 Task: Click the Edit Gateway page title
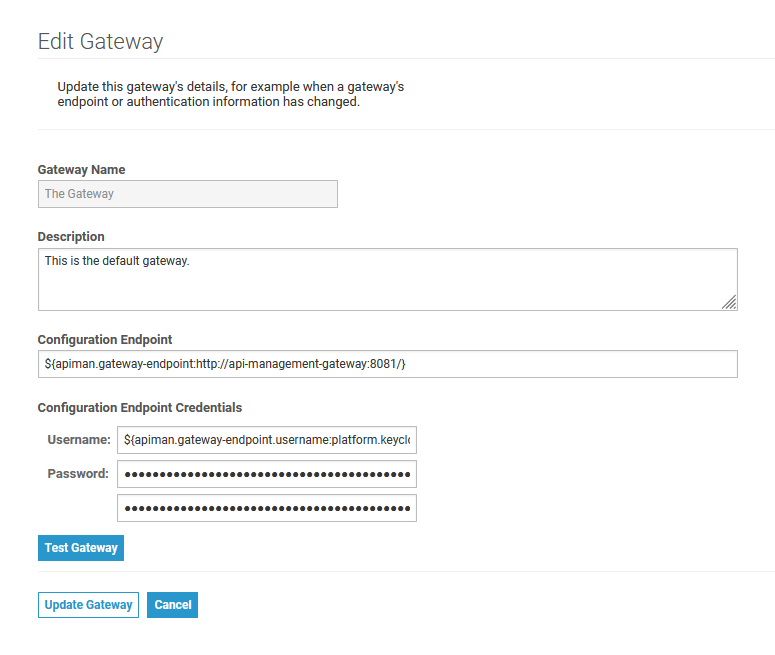tap(100, 42)
